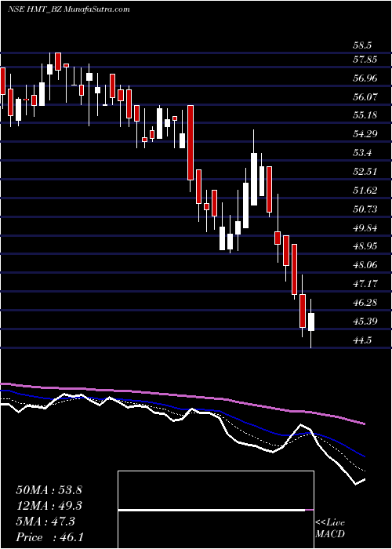Click the 58.5 price axis label

click(x=362, y=45)
